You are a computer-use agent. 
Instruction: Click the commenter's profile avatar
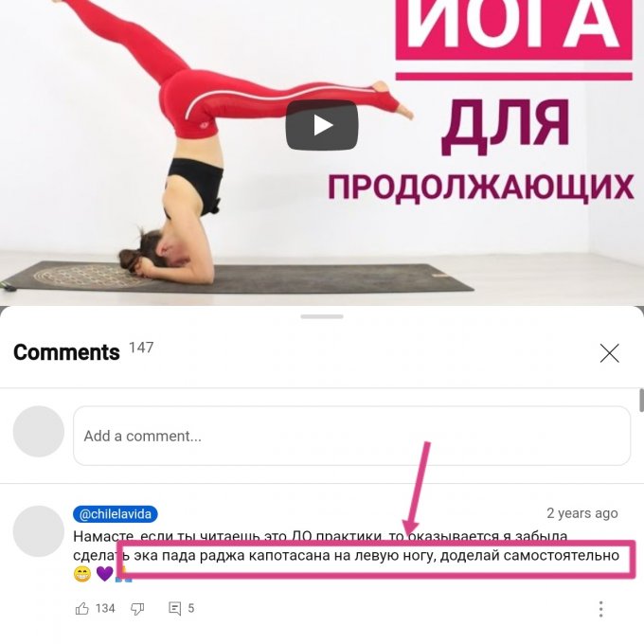[39, 531]
